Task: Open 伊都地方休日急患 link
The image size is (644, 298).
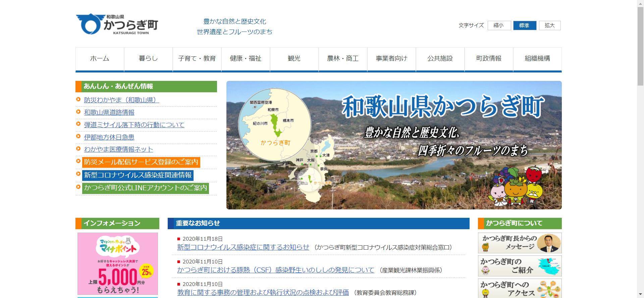Action: click(109, 137)
